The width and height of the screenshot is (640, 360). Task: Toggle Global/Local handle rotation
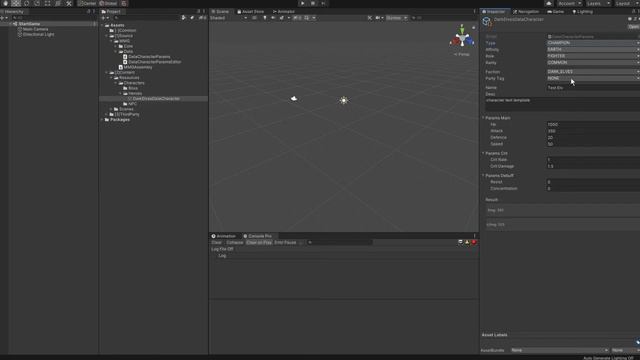coord(108,3)
